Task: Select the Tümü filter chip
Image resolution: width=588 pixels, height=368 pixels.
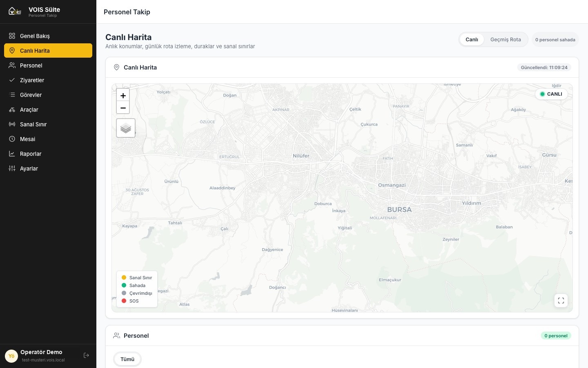Action: tap(127, 359)
